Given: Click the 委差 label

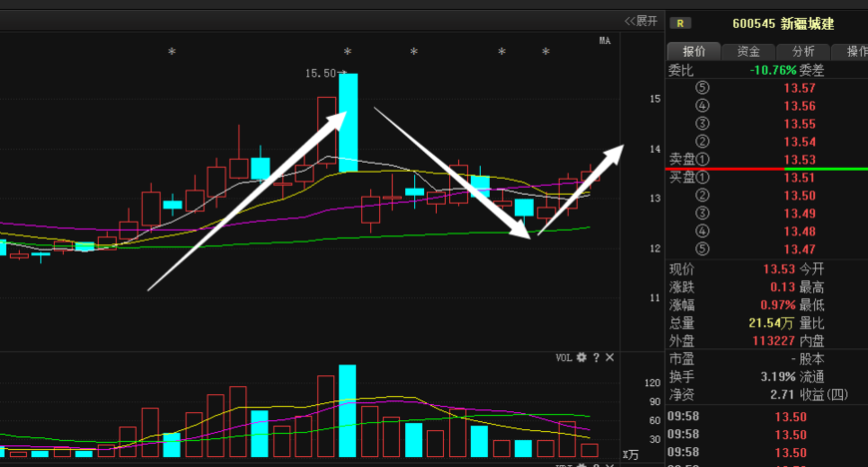Looking at the screenshot, I should (x=811, y=71).
